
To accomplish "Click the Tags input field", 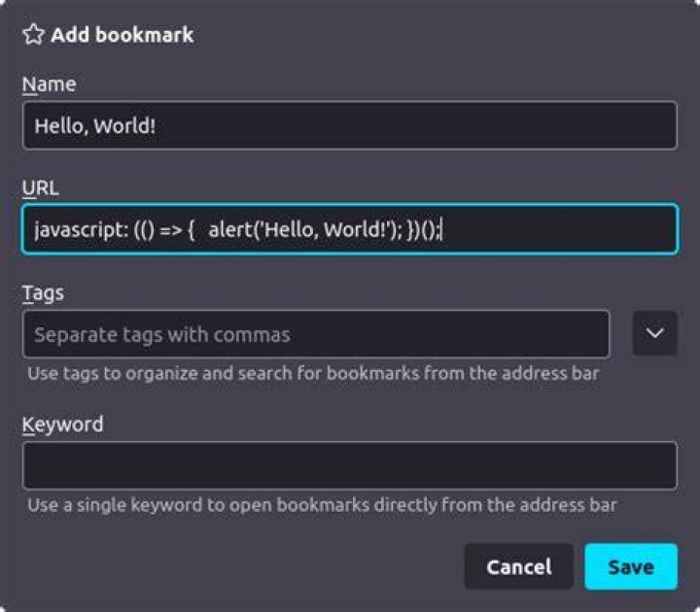I will pos(316,334).
